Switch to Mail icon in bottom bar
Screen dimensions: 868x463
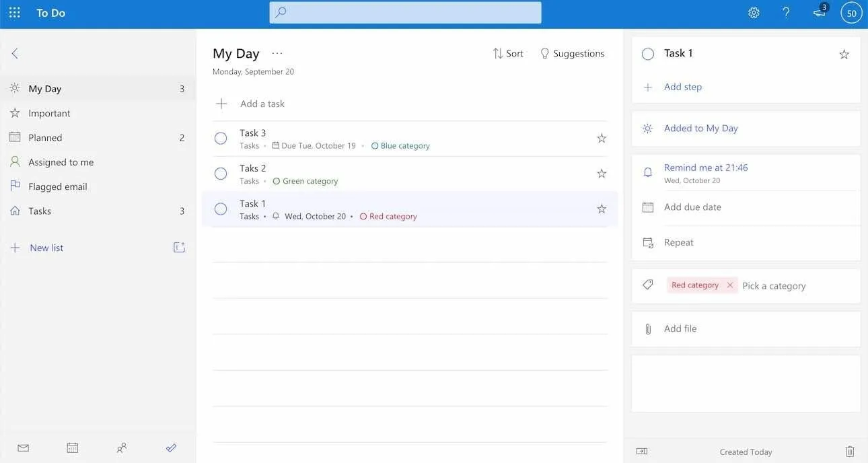coord(24,448)
